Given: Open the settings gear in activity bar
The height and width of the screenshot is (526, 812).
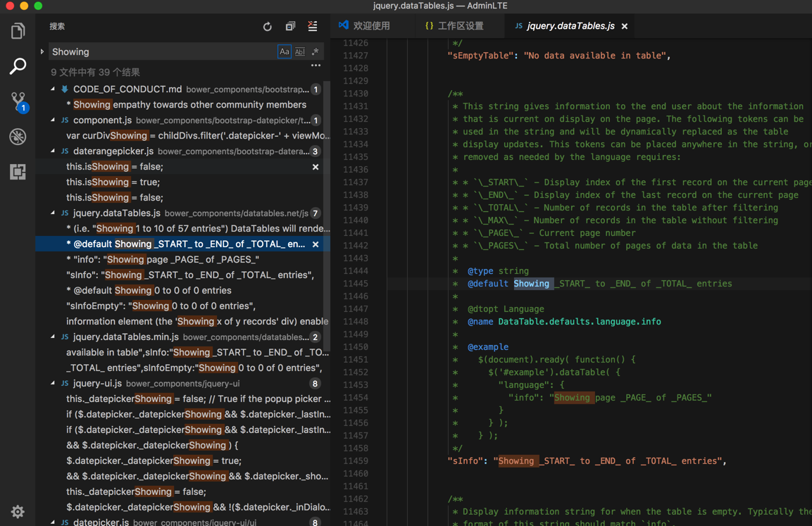Looking at the screenshot, I should pyautogui.click(x=18, y=512).
